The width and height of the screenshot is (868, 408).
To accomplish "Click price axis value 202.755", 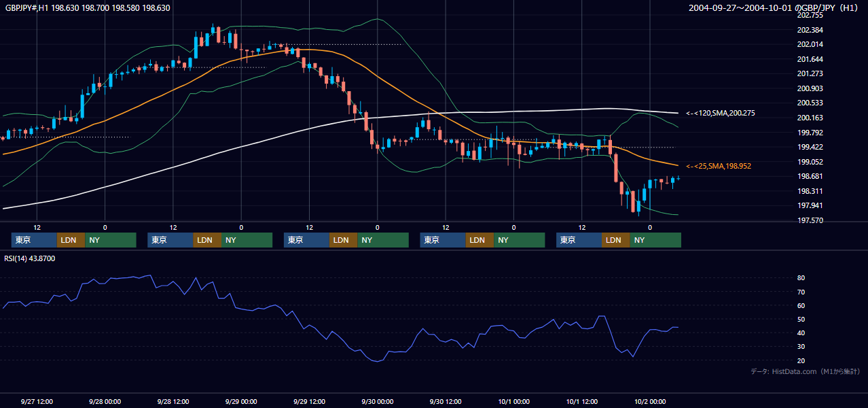I will [x=810, y=15].
